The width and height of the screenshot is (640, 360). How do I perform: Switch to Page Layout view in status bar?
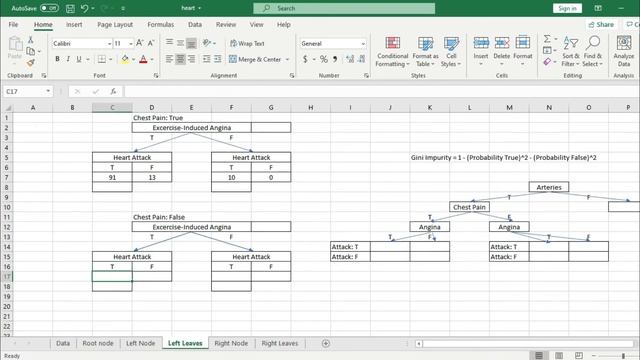(559, 356)
